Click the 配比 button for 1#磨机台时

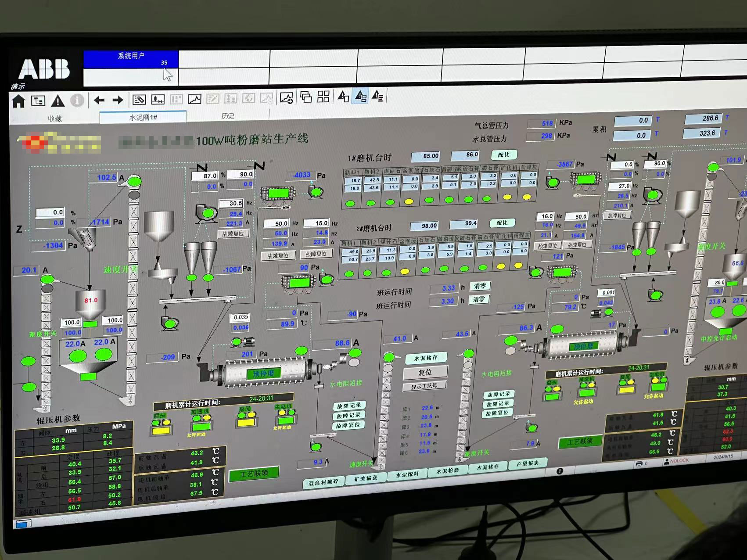coord(504,155)
